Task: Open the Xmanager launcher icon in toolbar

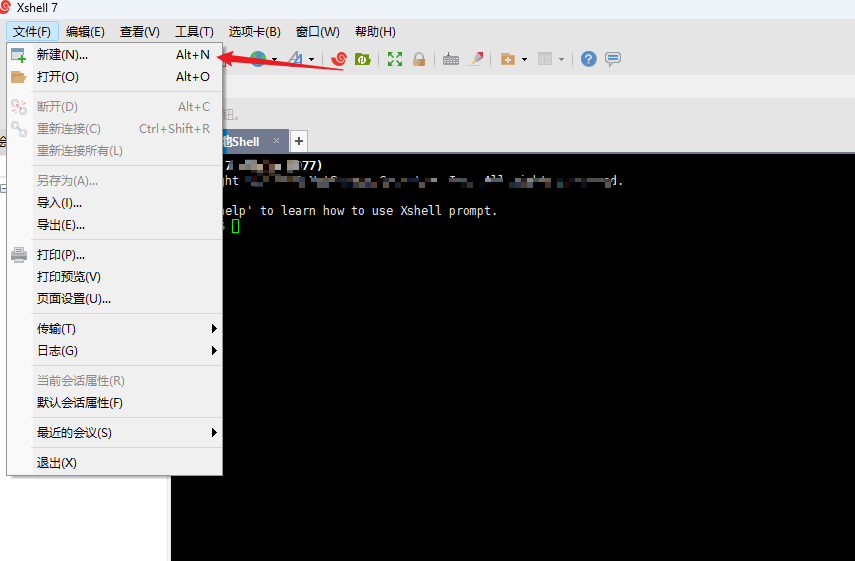Action: coord(339,58)
